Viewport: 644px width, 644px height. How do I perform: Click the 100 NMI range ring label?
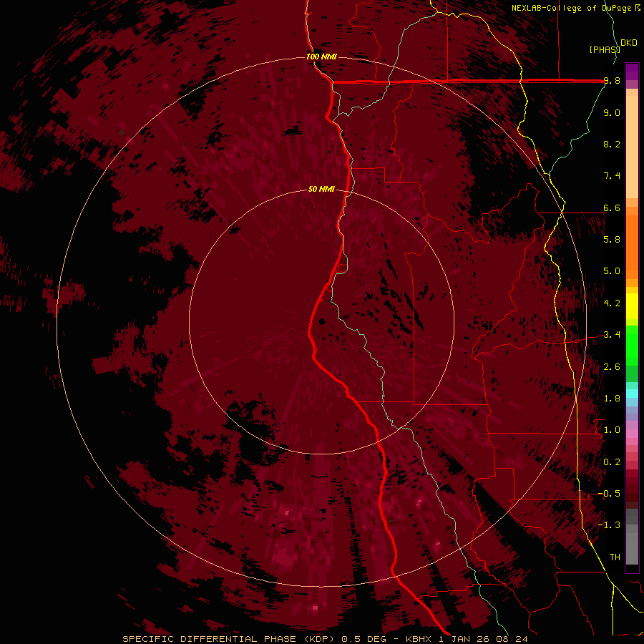tap(321, 57)
